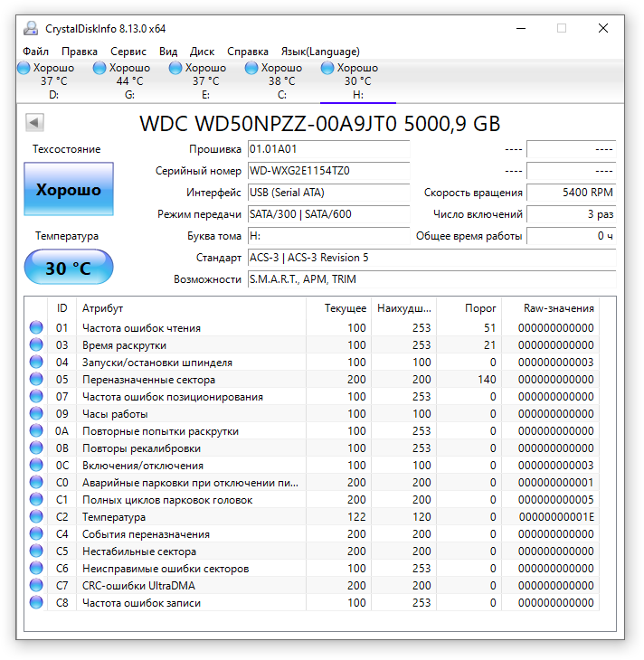This screenshot has width=644, height=660.
Task: Click the rotation speed field 5400 RPM
Action: coord(571,193)
